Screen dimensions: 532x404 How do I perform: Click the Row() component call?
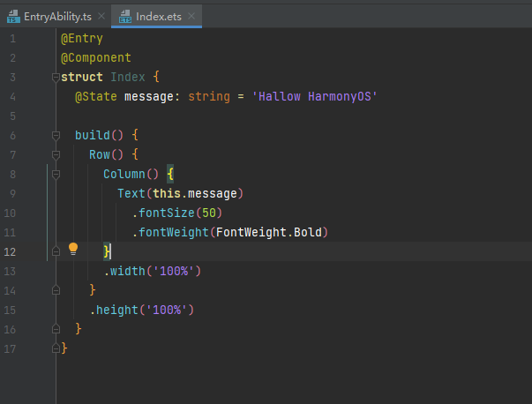[x=106, y=154]
